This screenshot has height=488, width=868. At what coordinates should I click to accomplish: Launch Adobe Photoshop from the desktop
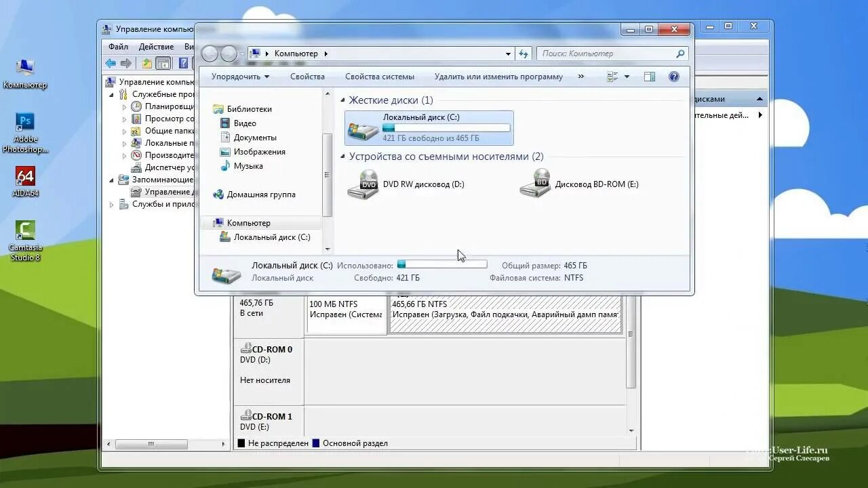click(25, 133)
